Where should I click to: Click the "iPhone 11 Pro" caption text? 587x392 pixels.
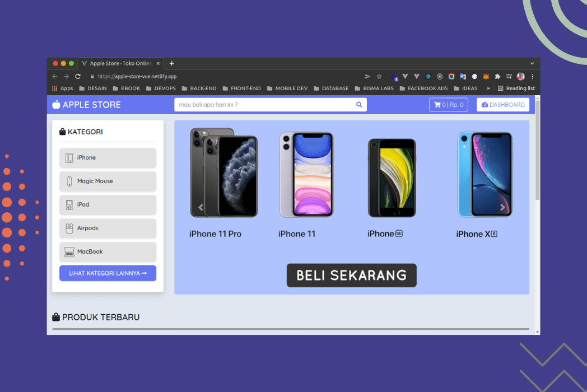[x=215, y=234]
